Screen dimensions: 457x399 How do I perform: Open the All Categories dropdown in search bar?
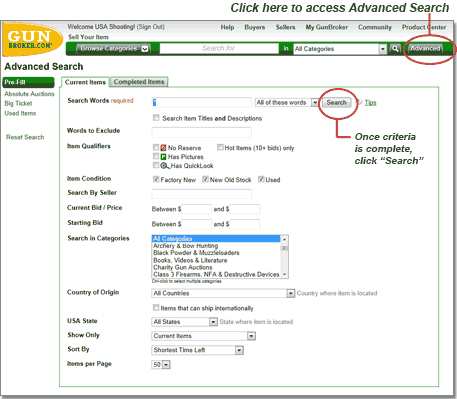(340, 49)
